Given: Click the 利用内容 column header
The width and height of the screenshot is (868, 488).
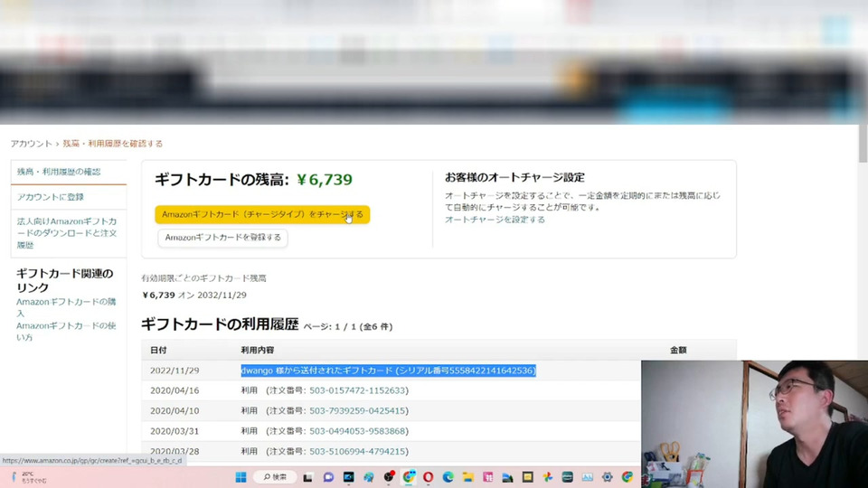Looking at the screenshot, I should coord(258,351).
